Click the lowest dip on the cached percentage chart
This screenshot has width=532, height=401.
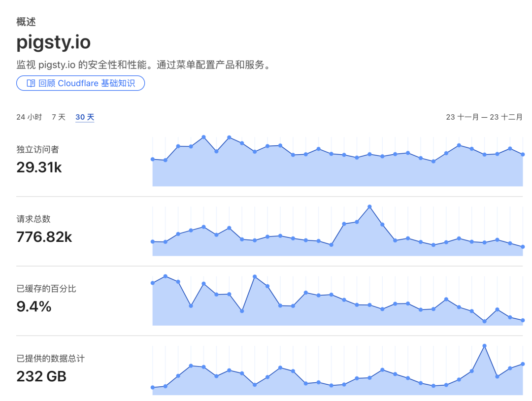coord(483,320)
